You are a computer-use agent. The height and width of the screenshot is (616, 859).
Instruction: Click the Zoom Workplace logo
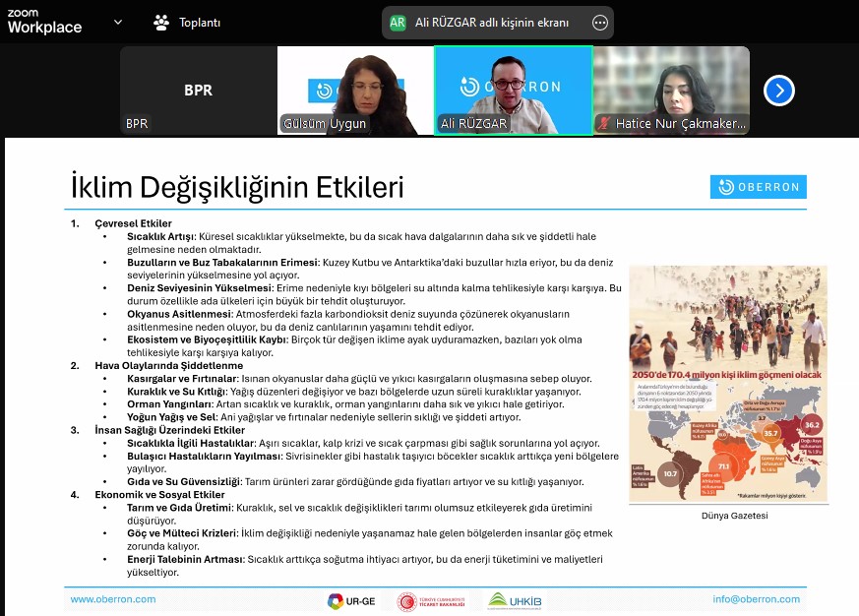pyautogui.click(x=44, y=22)
